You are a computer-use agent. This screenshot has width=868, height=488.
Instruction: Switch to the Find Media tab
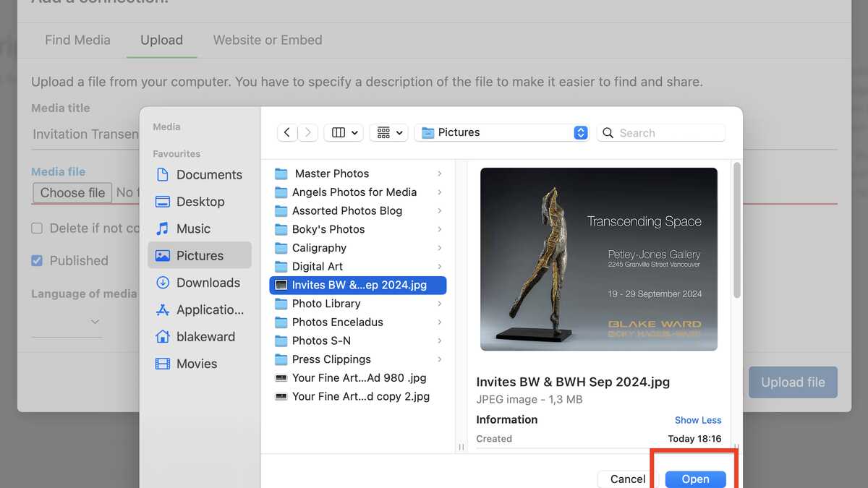(x=77, y=40)
